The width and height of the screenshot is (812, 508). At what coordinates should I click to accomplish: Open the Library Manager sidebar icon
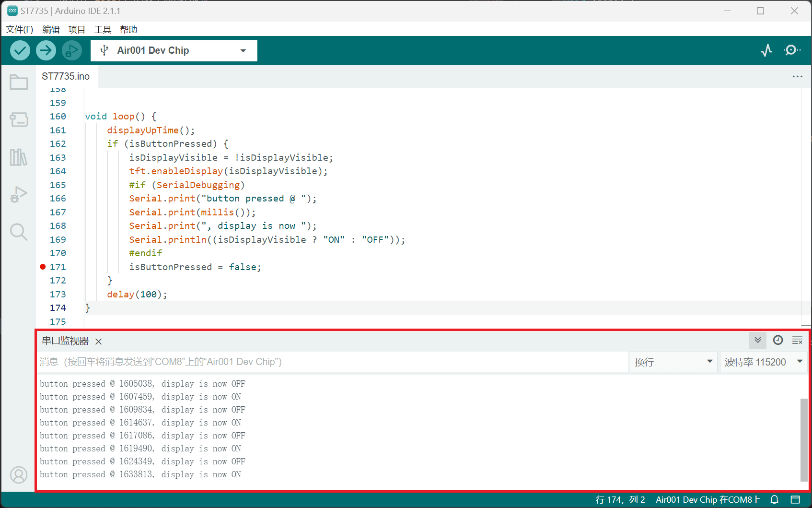[19, 157]
